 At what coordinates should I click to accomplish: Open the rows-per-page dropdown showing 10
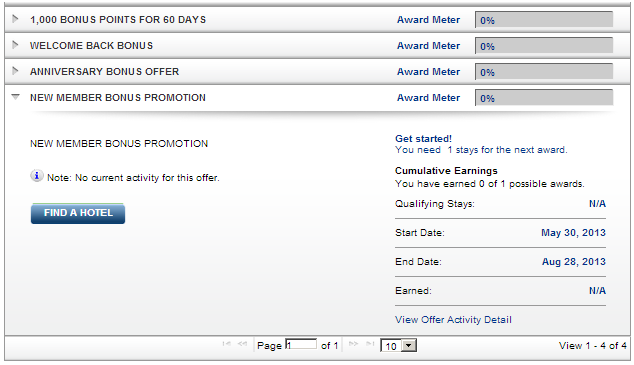(x=398, y=346)
